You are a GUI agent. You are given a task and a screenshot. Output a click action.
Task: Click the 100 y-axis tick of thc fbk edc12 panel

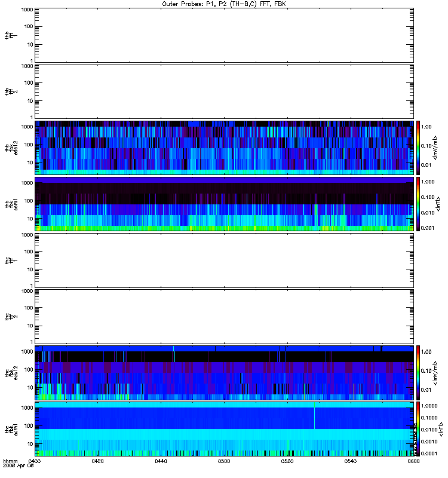[x=29, y=369]
